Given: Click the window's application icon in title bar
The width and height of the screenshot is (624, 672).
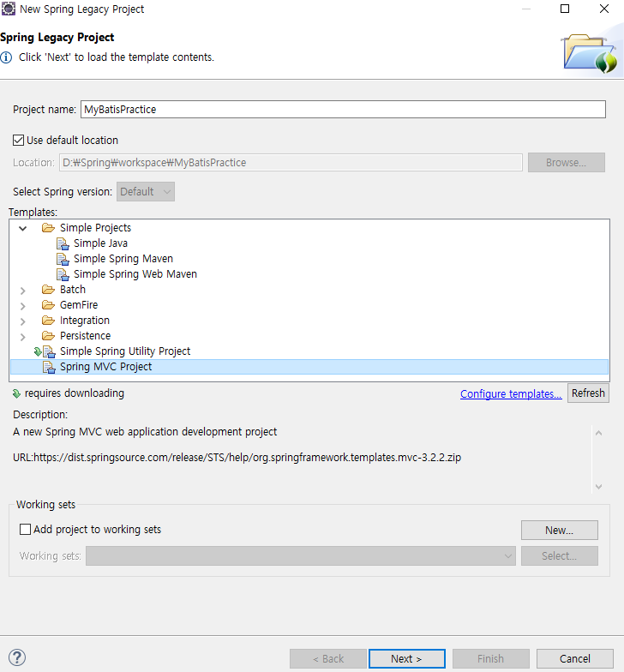Looking at the screenshot, I should tap(9, 9).
